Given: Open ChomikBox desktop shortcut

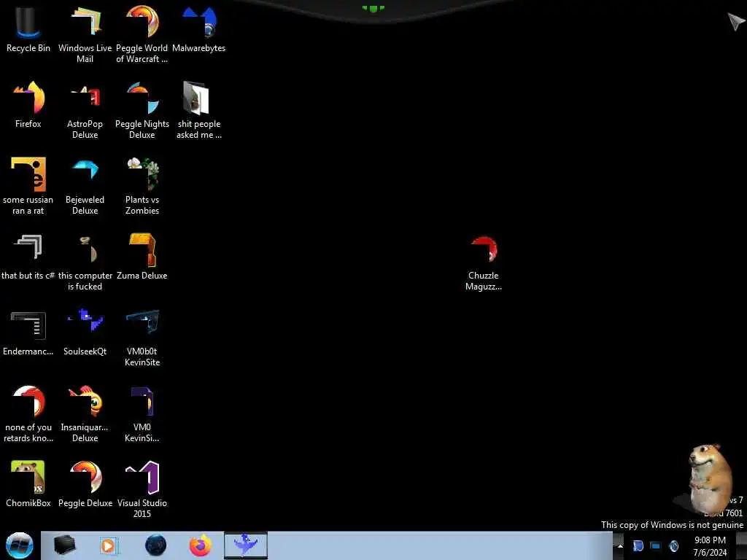Looking at the screenshot, I should pos(28,484).
